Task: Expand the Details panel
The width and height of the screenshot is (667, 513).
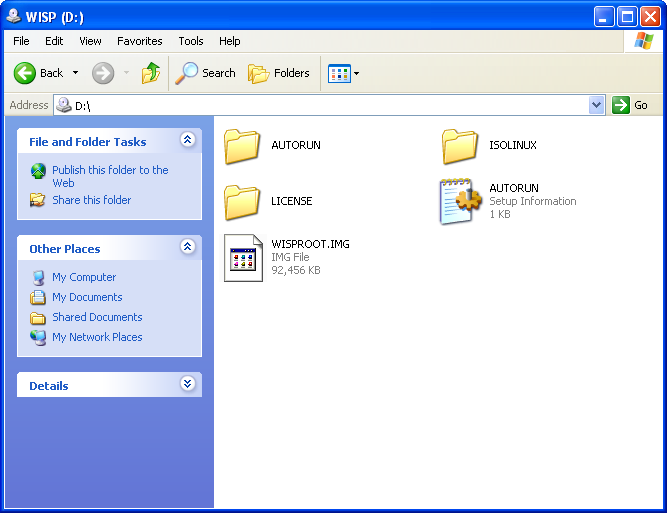Action: [187, 384]
